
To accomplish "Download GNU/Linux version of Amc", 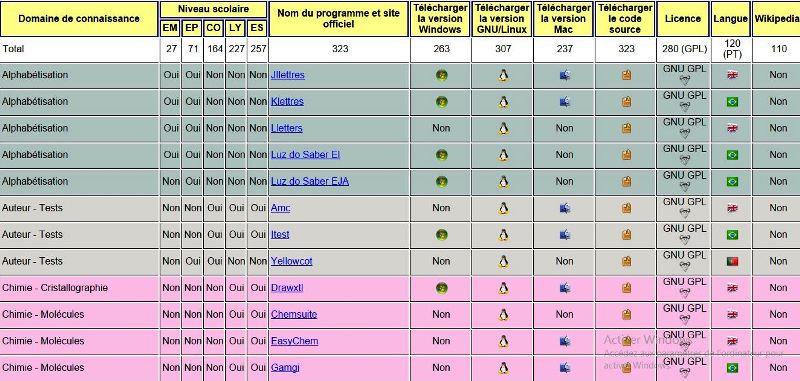I will pyautogui.click(x=504, y=208).
